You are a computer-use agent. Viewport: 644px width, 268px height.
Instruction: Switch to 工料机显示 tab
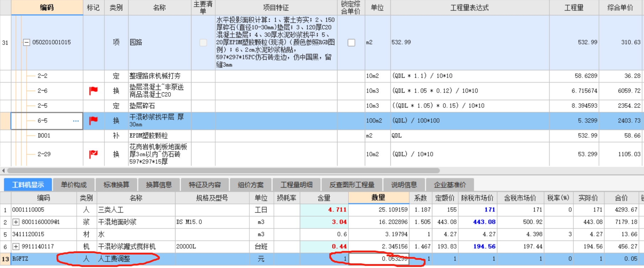coord(28,185)
